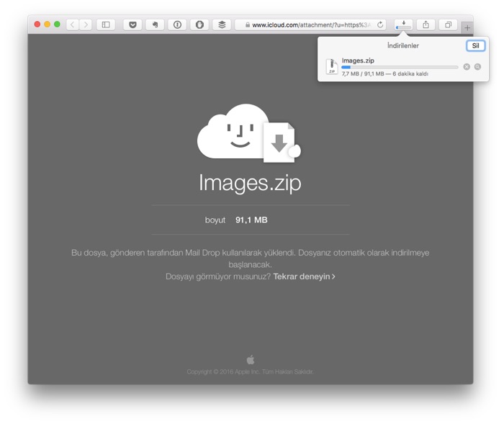Screen dimensions: 504x424
Task: Click the Tekrar deneyin link
Action: pos(304,276)
